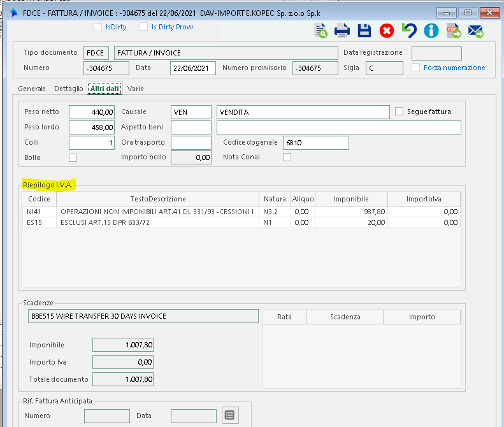Image resolution: width=504 pixels, height=427 pixels.
Task: Maximize the FDCE invoice window
Action: [x=468, y=13]
